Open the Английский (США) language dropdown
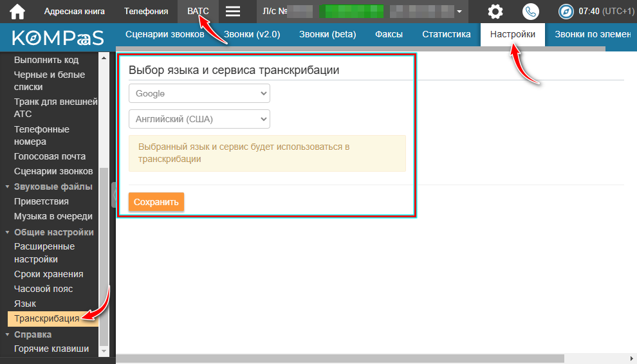637x364 pixels. click(x=199, y=119)
